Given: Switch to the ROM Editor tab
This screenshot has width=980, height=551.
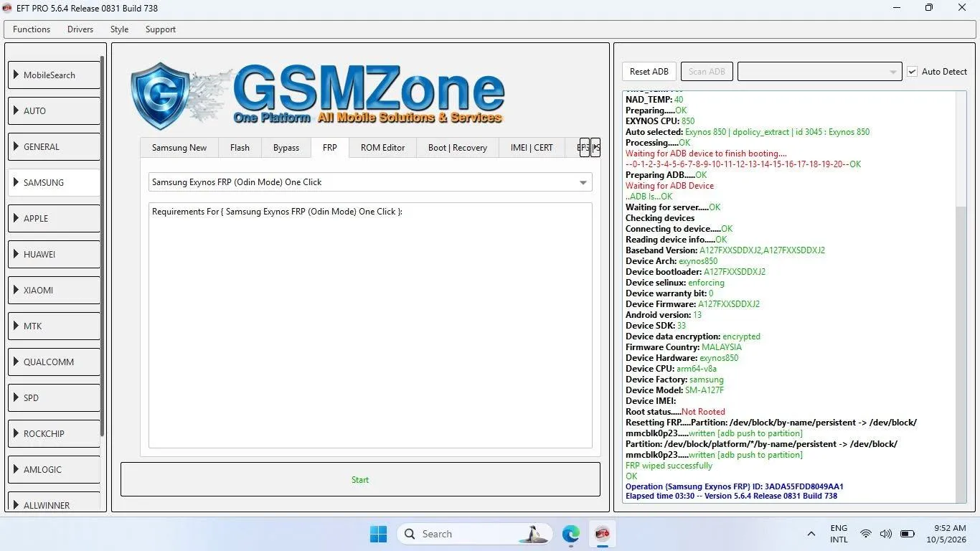Looking at the screenshot, I should pyautogui.click(x=382, y=148).
